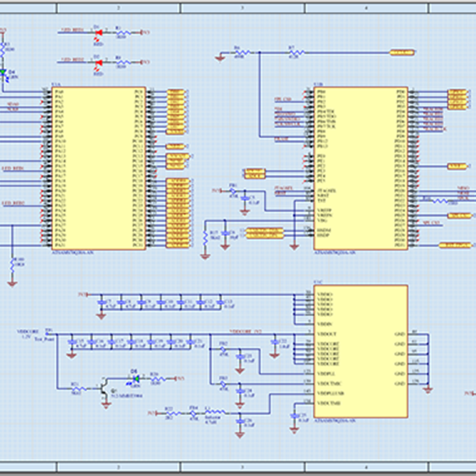Select the red LED D1 symbol
The width and height of the screenshot is (476, 476).
pyautogui.click(x=98, y=32)
